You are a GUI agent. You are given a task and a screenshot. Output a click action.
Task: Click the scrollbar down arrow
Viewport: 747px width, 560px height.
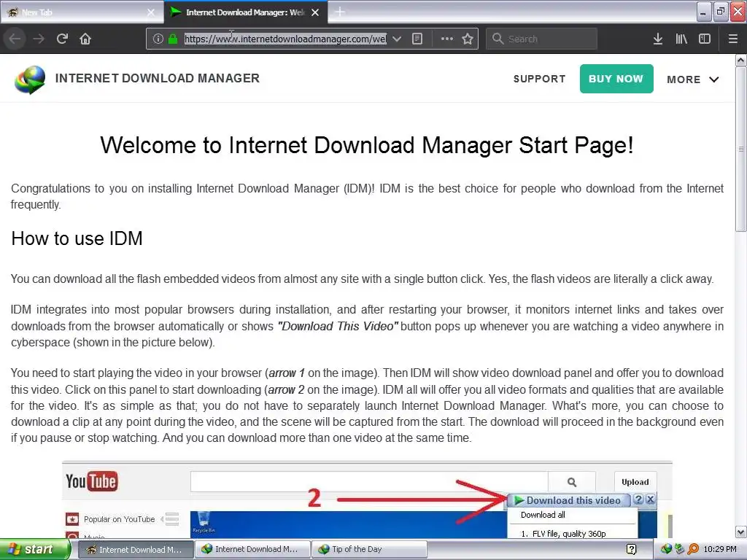(x=740, y=532)
